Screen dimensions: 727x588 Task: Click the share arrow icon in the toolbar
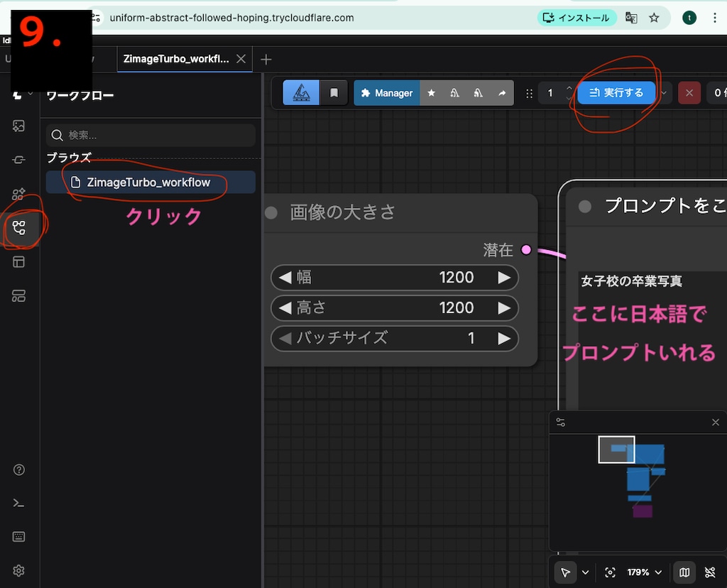(501, 92)
